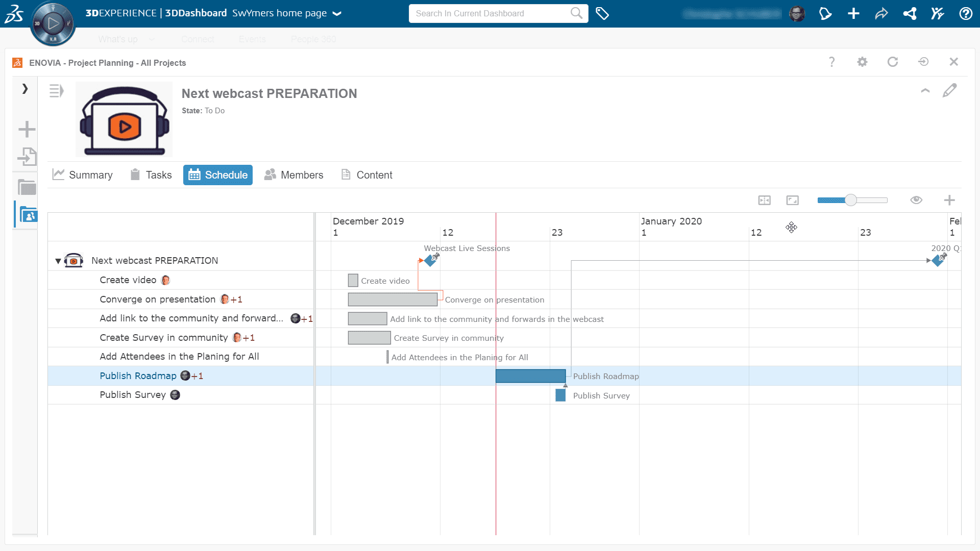Image resolution: width=980 pixels, height=551 pixels.
Task: Click the Summary button for project overview
Action: pos(82,175)
